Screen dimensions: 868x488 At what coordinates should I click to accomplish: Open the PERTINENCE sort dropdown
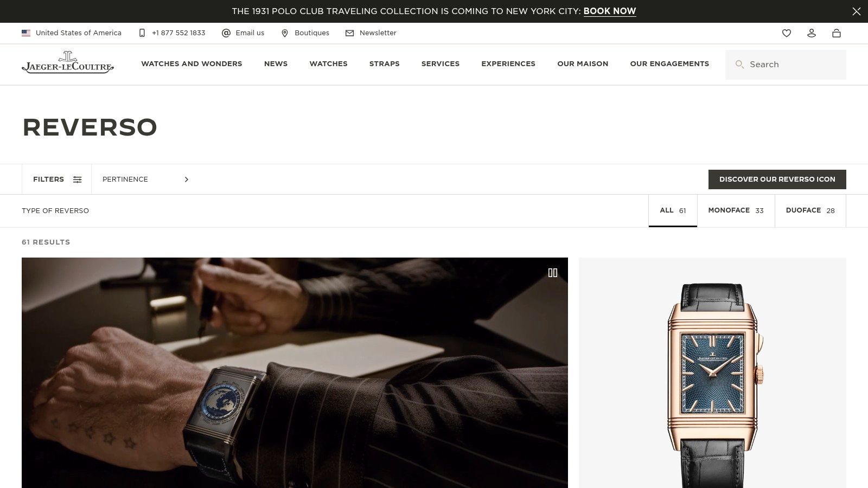click(145, 179)
